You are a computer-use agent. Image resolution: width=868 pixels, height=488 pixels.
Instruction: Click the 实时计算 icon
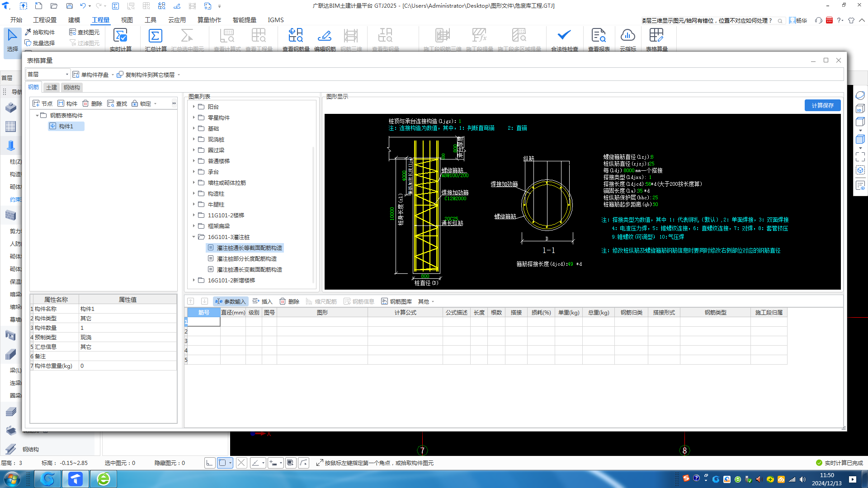pos(120,36)
